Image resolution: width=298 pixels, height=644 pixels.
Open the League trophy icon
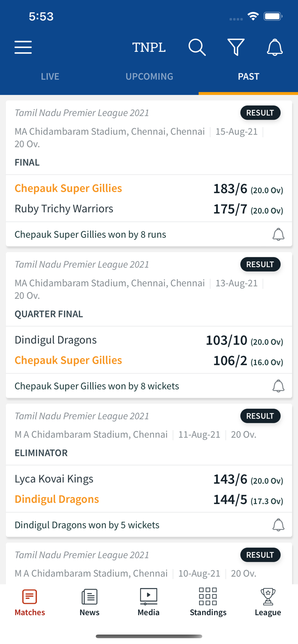(267, 602)
